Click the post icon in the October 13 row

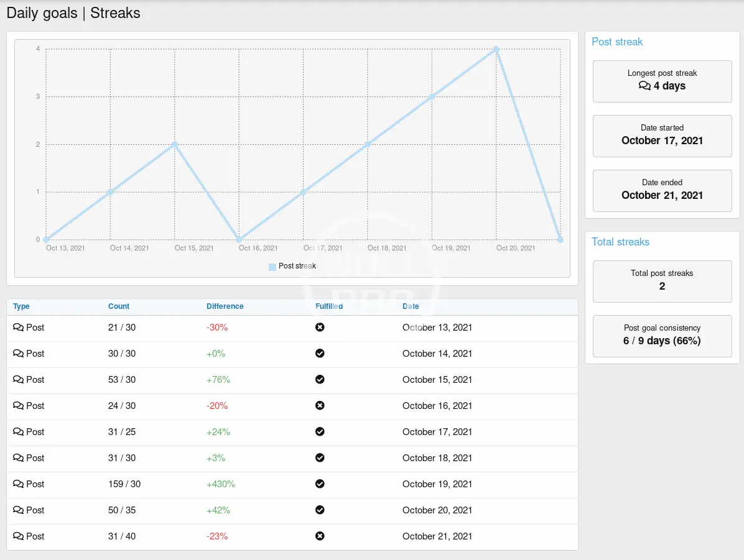tap(18, 328)
